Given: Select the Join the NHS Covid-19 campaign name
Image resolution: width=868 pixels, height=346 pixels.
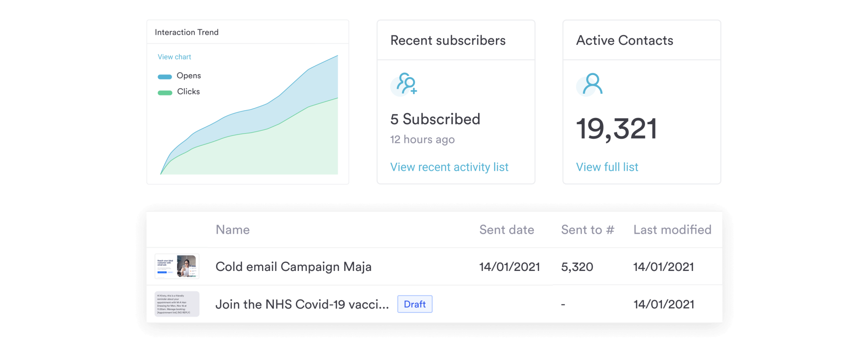Looking at the screenshot, I should (302, 304).
